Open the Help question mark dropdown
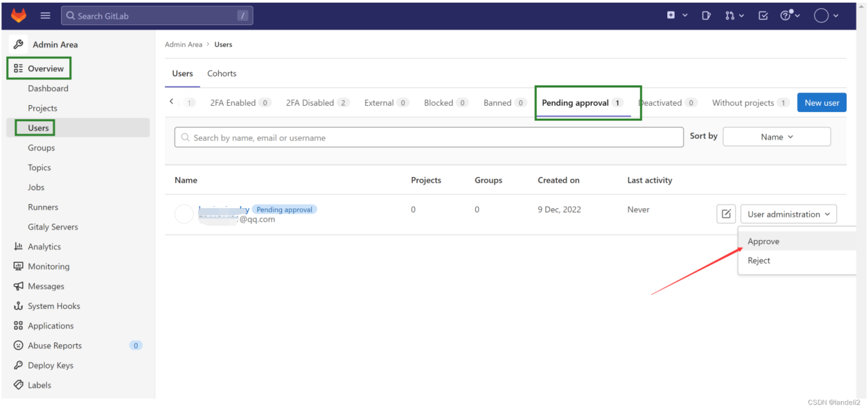This screenshot has height=410, width=868. [790, 16]
